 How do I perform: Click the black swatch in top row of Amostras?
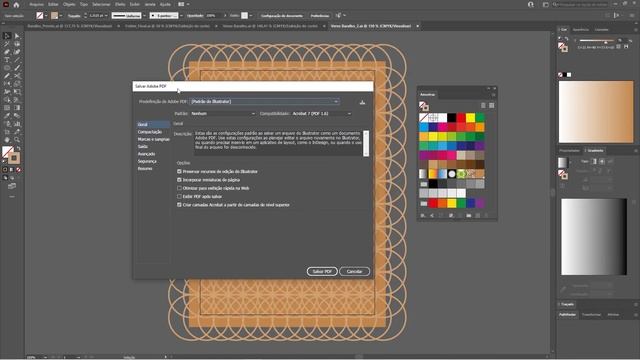coord(452,118)
